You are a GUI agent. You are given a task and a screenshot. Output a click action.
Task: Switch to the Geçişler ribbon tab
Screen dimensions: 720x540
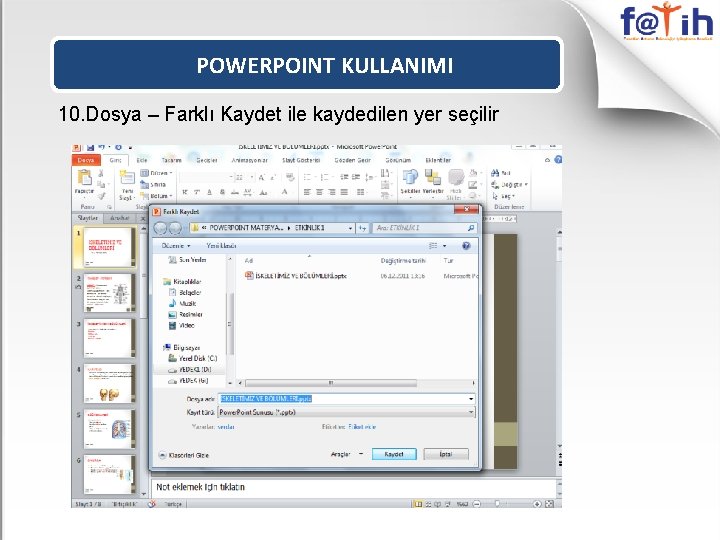coord(207,160)
